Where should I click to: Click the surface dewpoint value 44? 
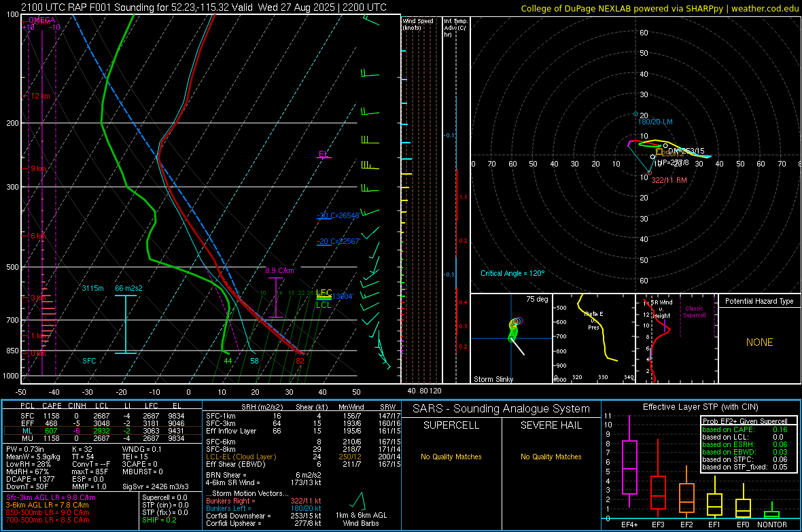[x=228, y=361]
